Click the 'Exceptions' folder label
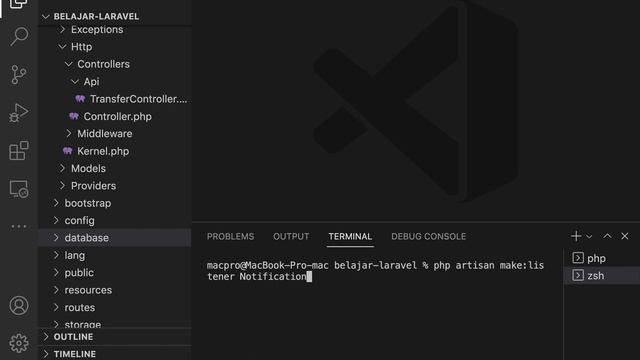This screenshot has height=360, width=640. tap(97, 29)
